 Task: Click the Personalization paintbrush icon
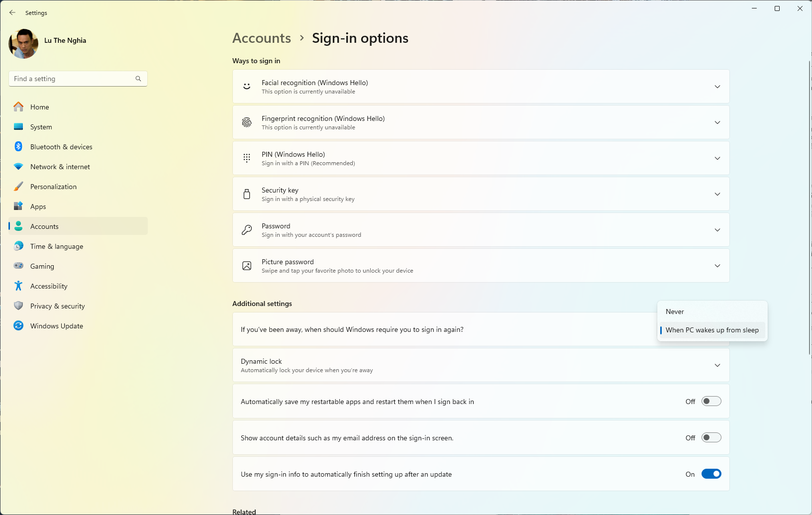[18, 186]
